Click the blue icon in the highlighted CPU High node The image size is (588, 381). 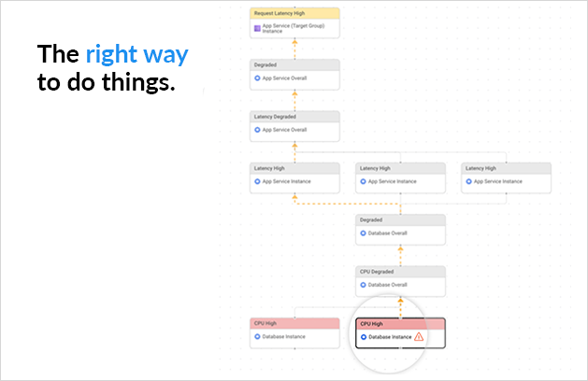tap(364, 336)
